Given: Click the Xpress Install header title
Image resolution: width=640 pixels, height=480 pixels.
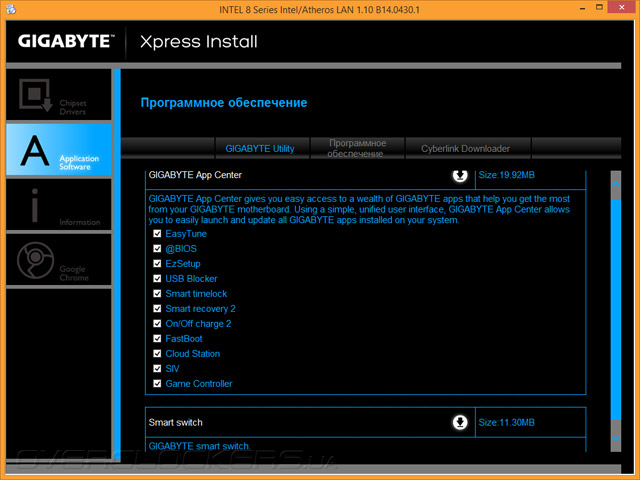Looking at the screenshot, I should pyautogui.click(x=199, y=42).
